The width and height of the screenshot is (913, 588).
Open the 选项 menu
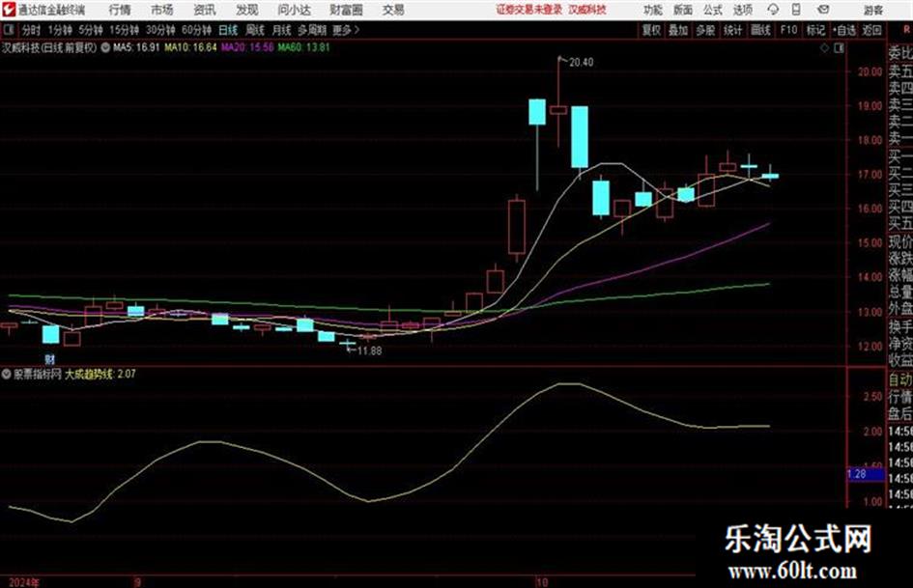click(x=742, y=10)
